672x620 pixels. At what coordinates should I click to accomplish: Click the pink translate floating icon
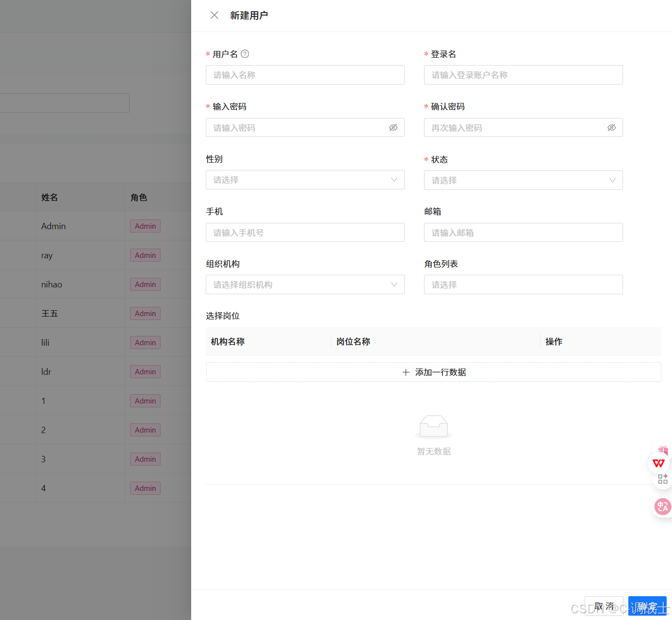[662, 507]
